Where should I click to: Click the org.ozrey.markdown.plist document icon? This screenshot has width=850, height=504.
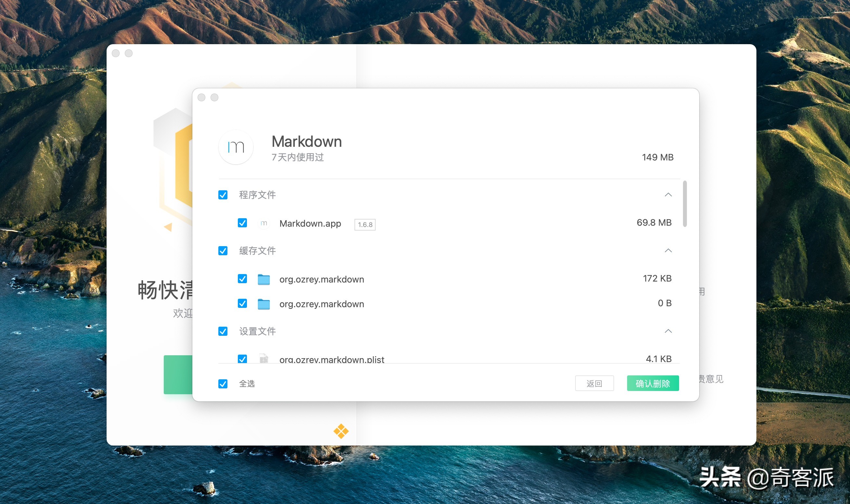click(x=264, y=359)
